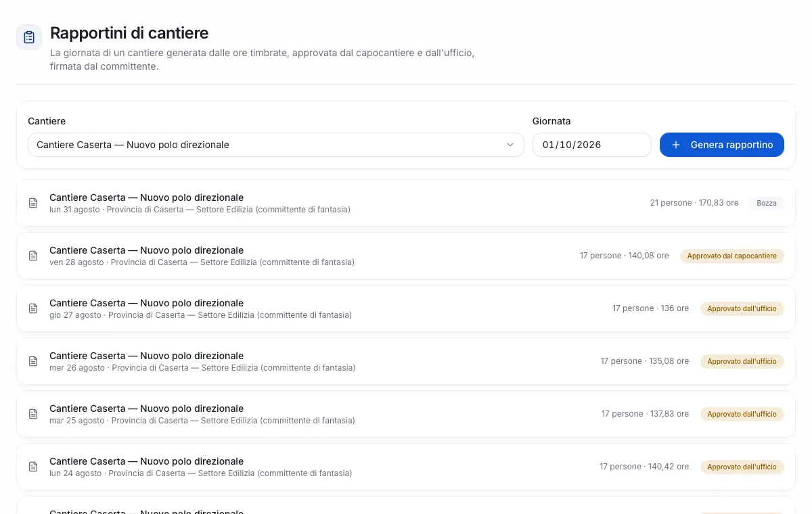Click the document icon of mer 26 agosto report
Screen dimensions: 812x514
(x=33, y=361)
